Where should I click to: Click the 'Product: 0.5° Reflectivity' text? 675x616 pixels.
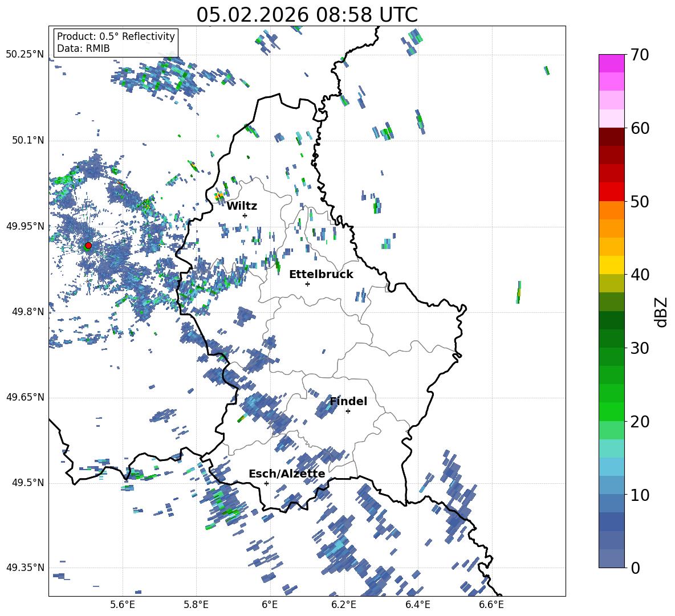pyautogui.click(x=116, y=36)
